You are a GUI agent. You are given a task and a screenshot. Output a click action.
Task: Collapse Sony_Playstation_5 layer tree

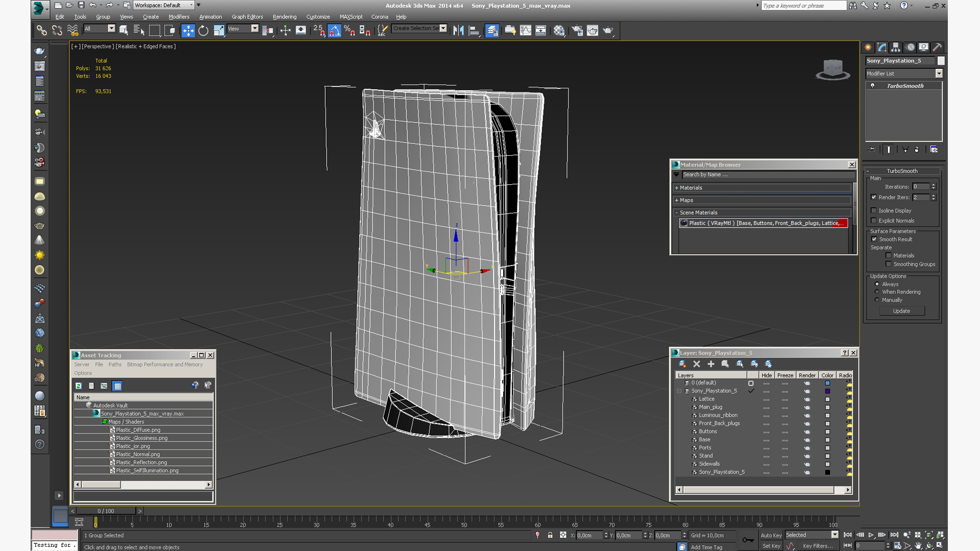679,391
